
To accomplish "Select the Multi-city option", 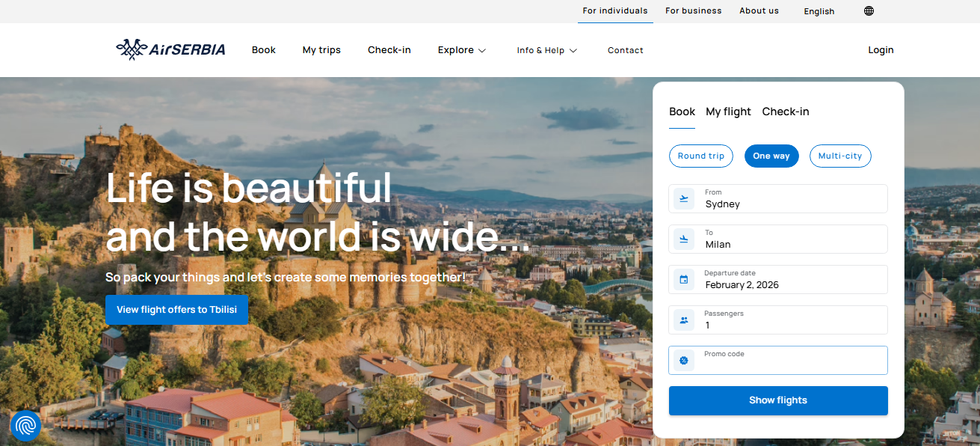I will [x=840, y=156].
